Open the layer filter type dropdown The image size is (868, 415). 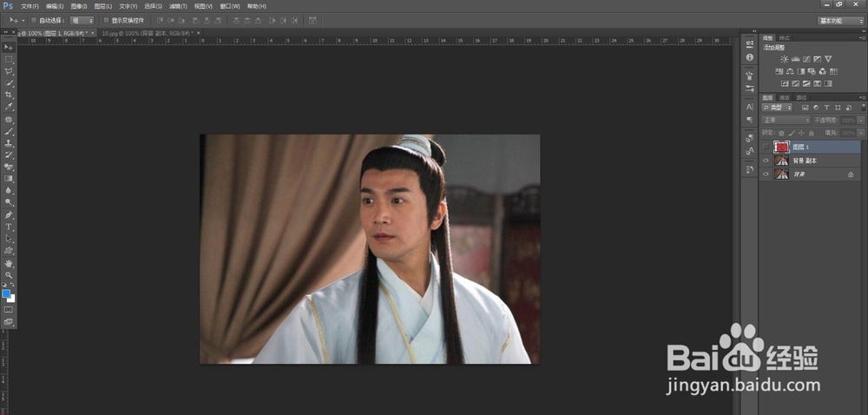(777, 108)
